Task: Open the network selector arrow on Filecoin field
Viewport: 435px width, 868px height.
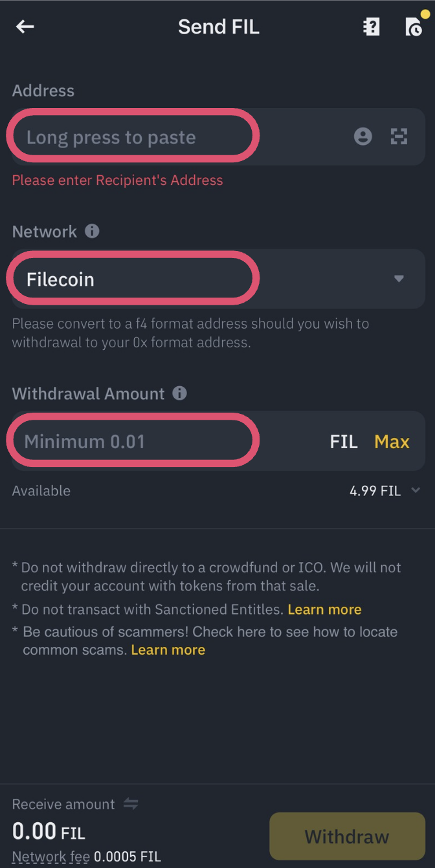Action: (x=399, y=279)
